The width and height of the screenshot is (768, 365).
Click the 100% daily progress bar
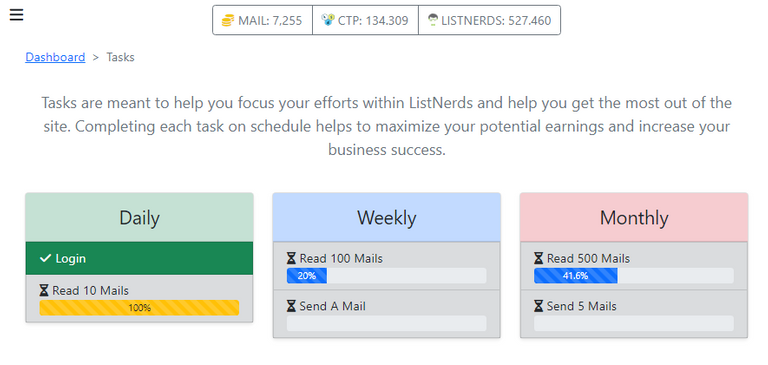(x=139, y=308)
